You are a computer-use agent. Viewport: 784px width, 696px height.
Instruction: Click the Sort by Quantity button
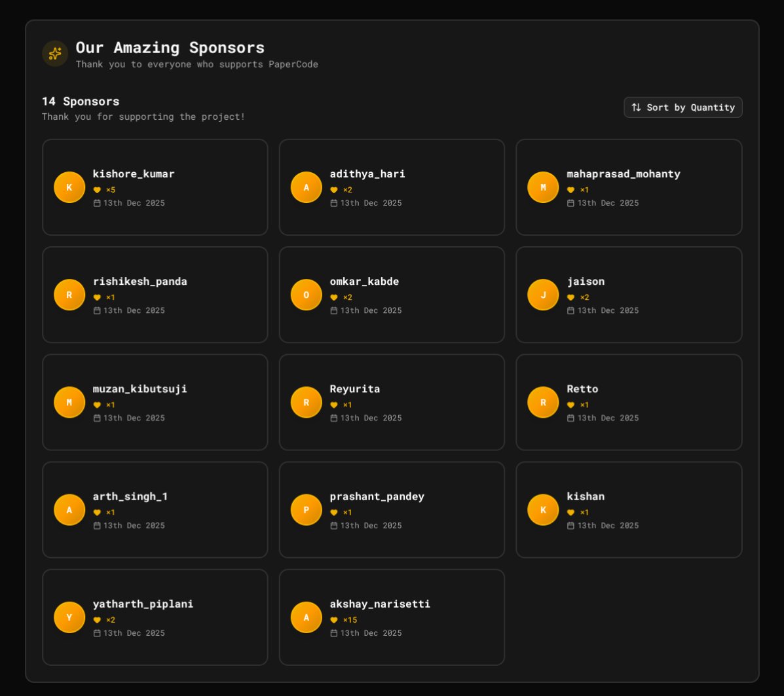point(682,107)
